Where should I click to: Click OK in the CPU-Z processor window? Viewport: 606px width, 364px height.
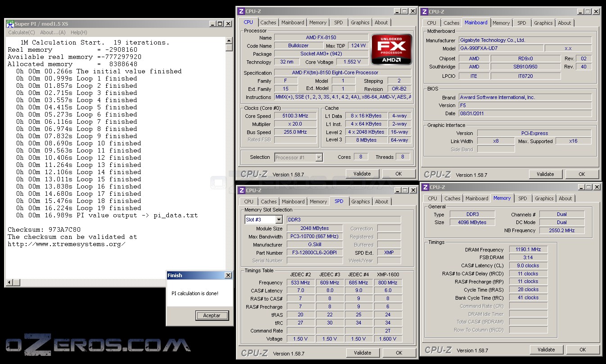tap(398, 174)
